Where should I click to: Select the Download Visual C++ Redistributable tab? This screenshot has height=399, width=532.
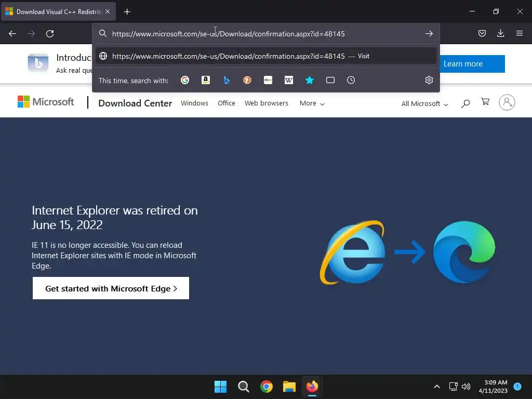[x=58, y=11]
